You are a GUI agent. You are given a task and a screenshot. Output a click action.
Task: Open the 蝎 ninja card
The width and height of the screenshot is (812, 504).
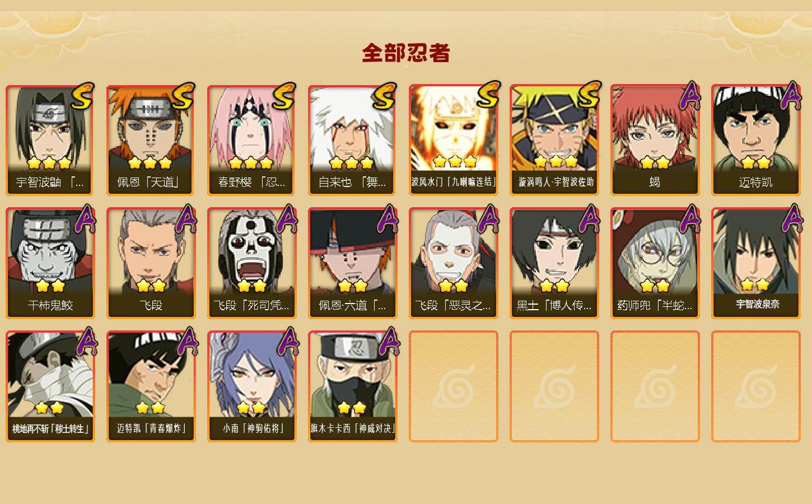point(655,140)
